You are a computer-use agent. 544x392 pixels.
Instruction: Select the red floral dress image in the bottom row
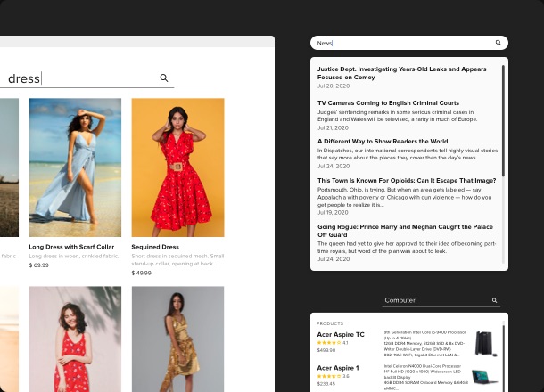click(75, 339)
